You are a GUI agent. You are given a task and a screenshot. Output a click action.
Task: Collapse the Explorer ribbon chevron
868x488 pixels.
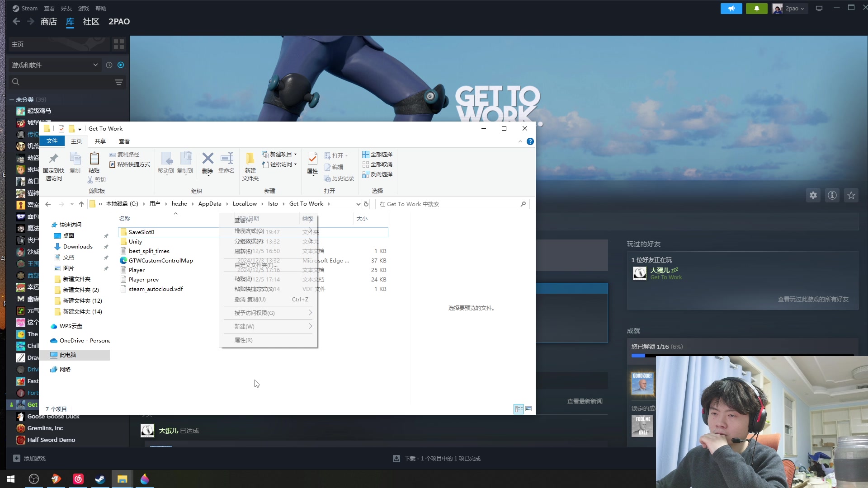tap(520, 141)
